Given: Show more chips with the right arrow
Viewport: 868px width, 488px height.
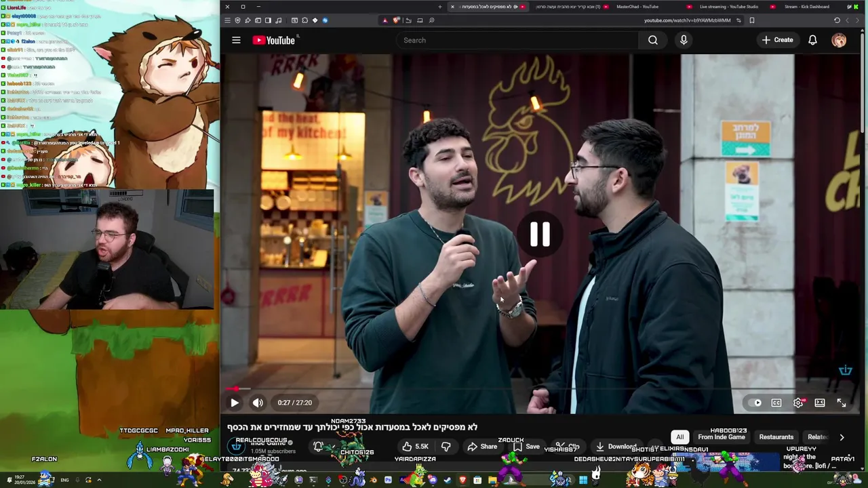Looking at the screenshot, I should click(842, 437).
